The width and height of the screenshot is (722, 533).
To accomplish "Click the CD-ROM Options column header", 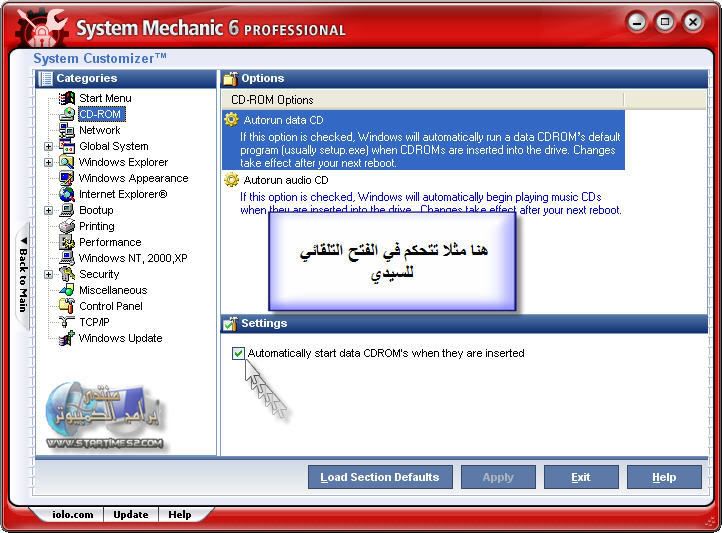I will coord(422,100).
